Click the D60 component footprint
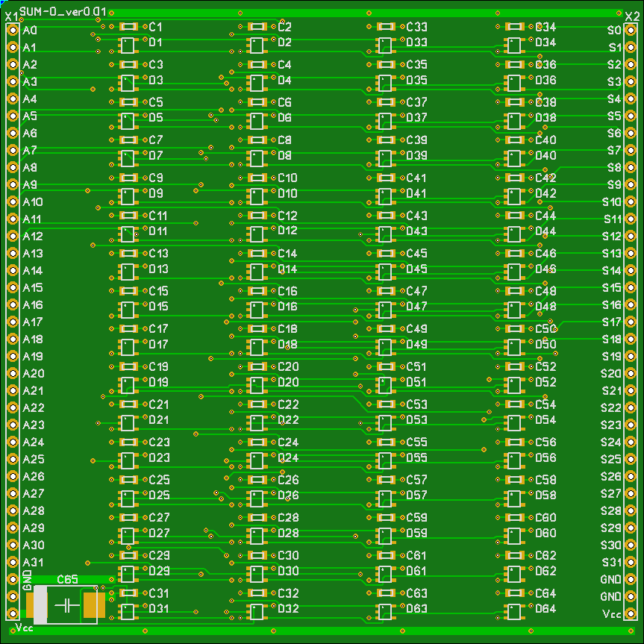 point(514,537)
